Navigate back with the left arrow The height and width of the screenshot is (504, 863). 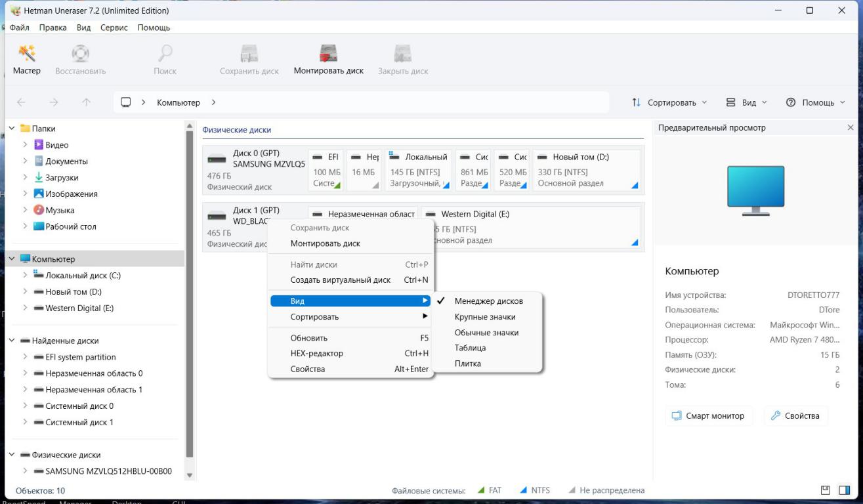(22, 102)
